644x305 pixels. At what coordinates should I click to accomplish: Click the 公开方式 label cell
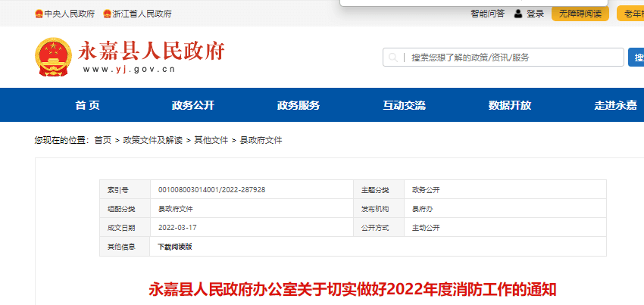[379, 228]
